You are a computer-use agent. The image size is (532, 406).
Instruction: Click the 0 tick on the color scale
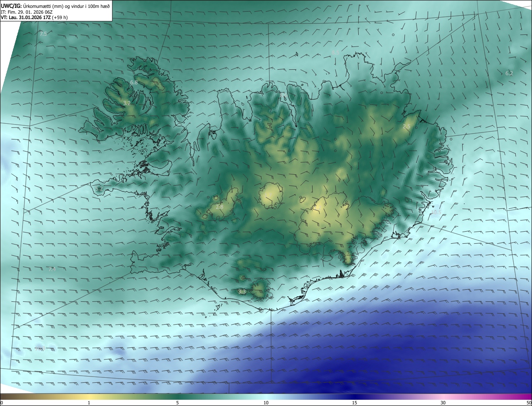(x=2, y=403)
